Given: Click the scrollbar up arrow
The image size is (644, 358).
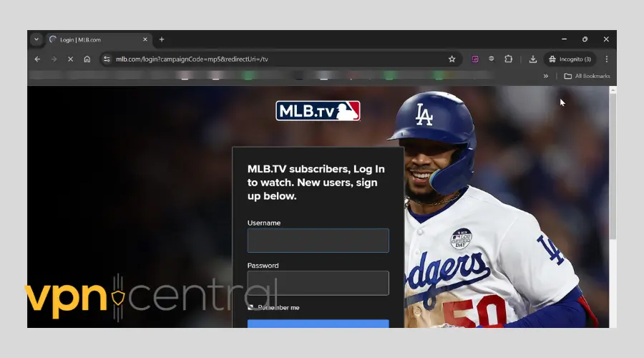Looking at the screenshot, I should point(613,89).
